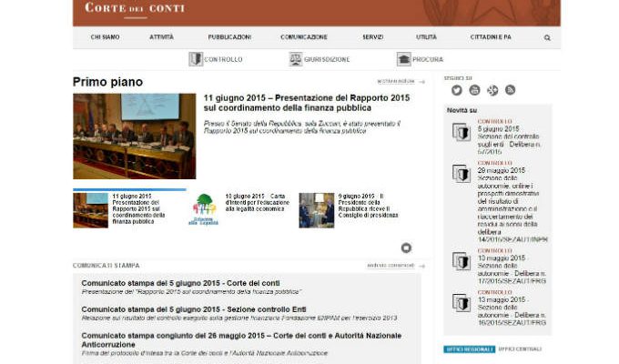Click the Corte dei Conti logo
Screen dimensions: 619x364
pos(135,9)
